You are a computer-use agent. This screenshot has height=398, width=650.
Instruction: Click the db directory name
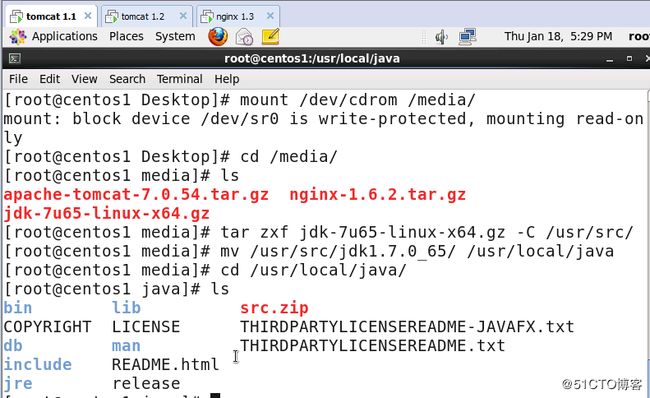coord(13,346)
